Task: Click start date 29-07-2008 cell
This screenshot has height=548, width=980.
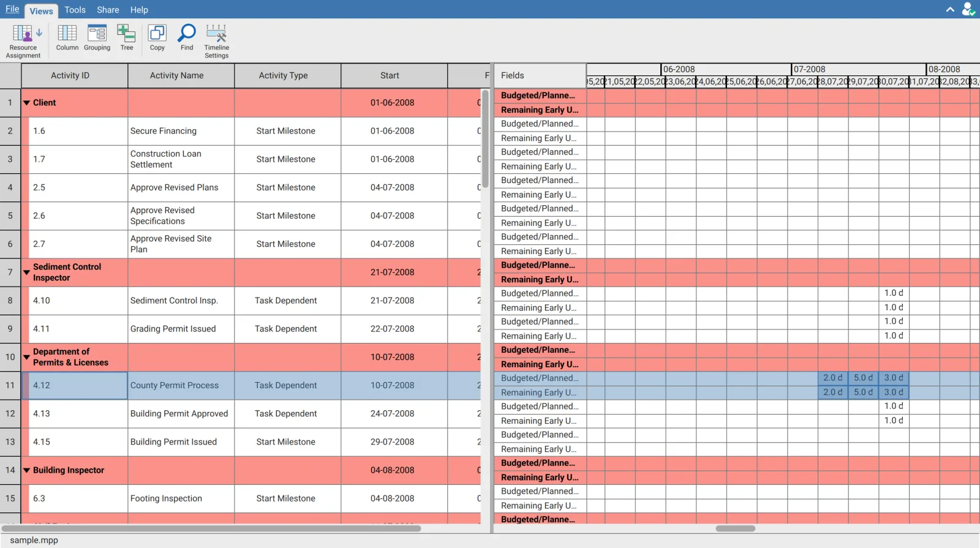Action: [x=394, y=442]
